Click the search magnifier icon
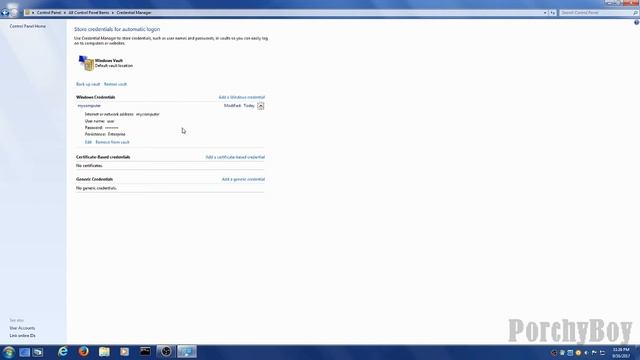 coord(635,13)
